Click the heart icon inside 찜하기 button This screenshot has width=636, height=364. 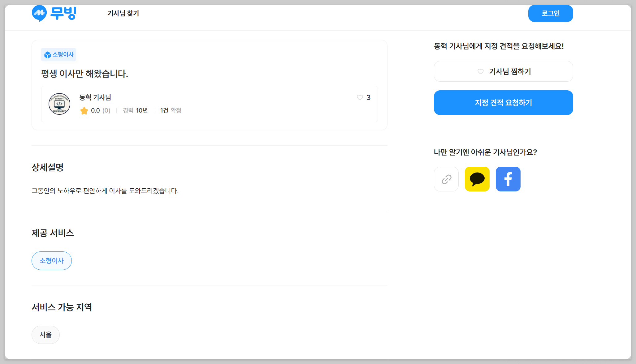pyautogui.click(x=480, y=71)
